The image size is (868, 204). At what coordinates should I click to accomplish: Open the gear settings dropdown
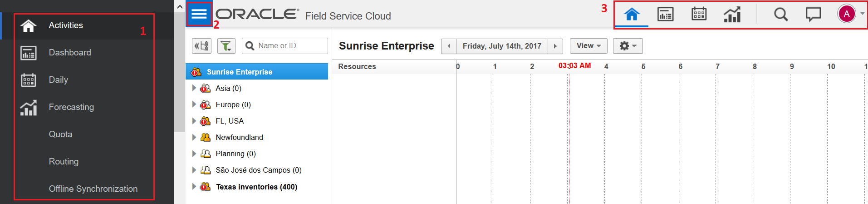(x=628, y=46)
